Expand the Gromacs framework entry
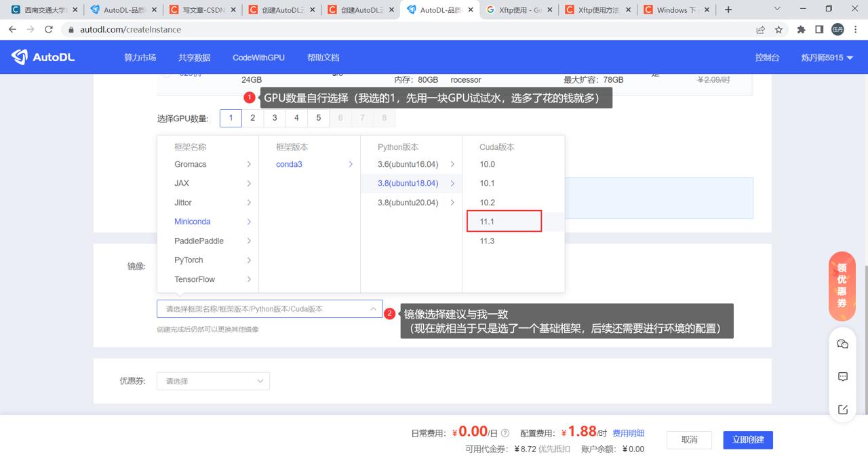 point(208,164)
